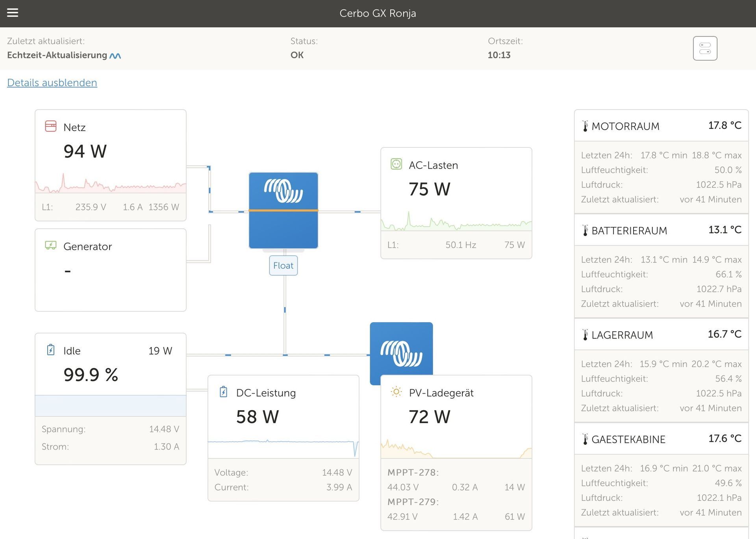
Task: Click the controls toggle button top right
Action: pyautogui.click(x=705, y=48)
